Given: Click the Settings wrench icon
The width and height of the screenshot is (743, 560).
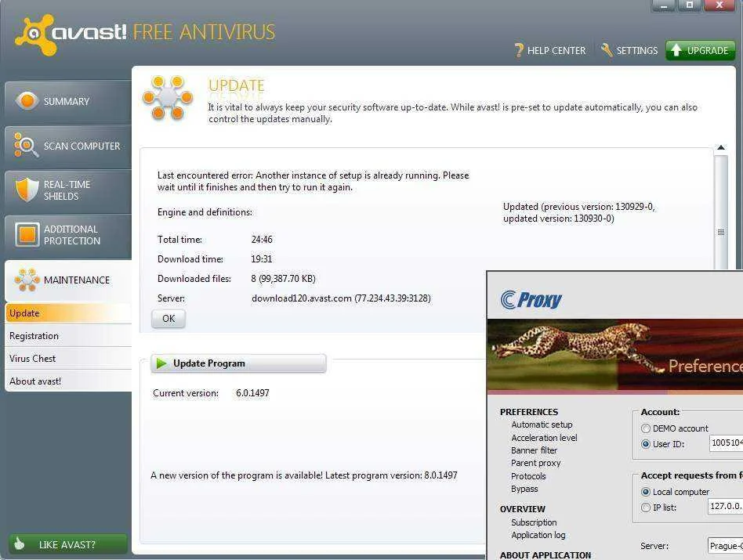Looking at the screenshot, I should [x=607, y=50].
